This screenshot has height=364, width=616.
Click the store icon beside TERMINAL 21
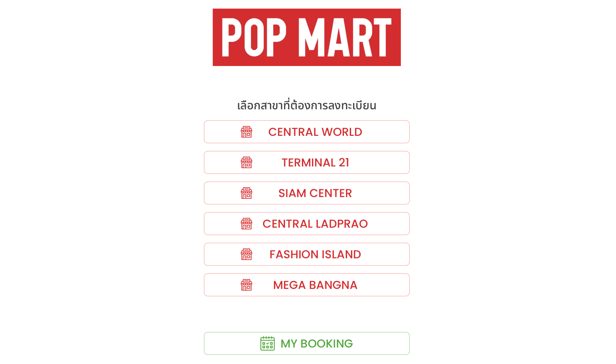[246, 162]
